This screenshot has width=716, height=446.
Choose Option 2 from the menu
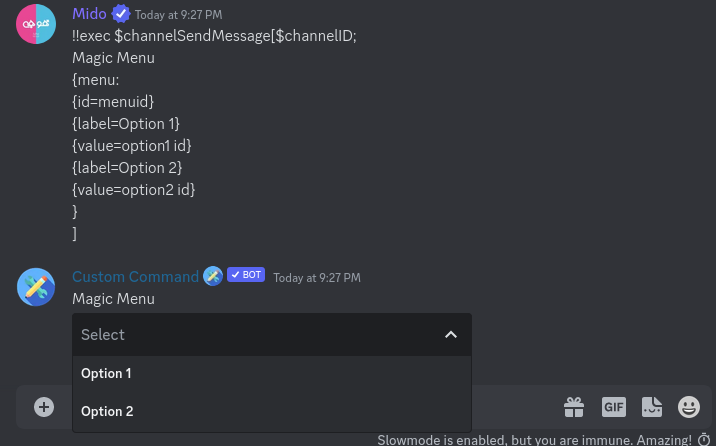[272, 411]
